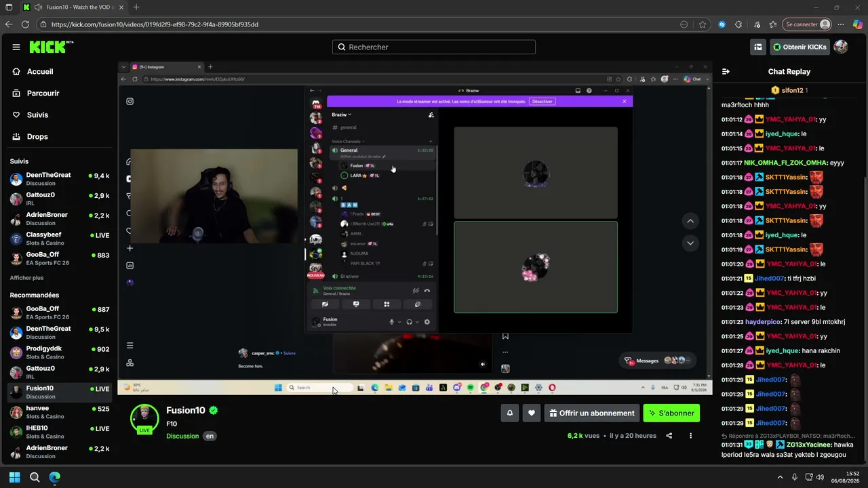Screen dimensions: 868x488
Task: Share the Fusion10 video
Action: 669,436
